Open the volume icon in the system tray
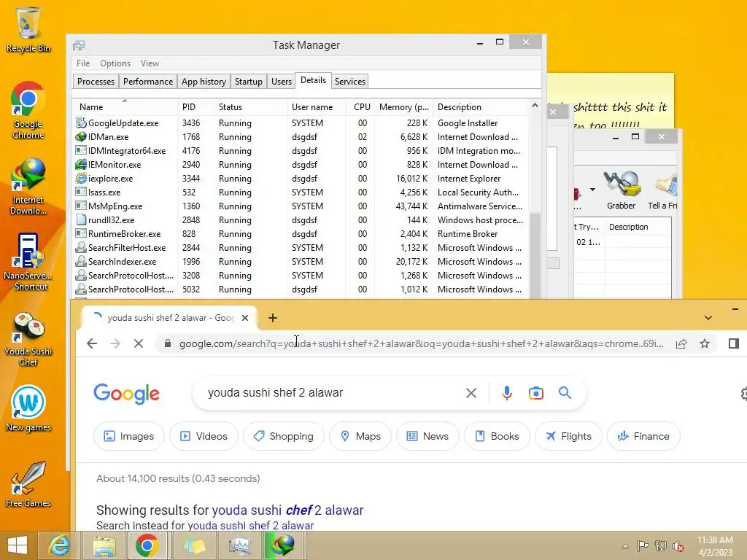747x560 pixels. tap(678, 545)
